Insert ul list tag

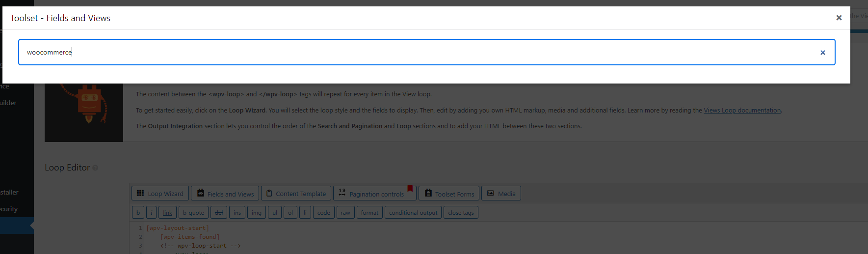pyautogui.click(x=275, y=212)
